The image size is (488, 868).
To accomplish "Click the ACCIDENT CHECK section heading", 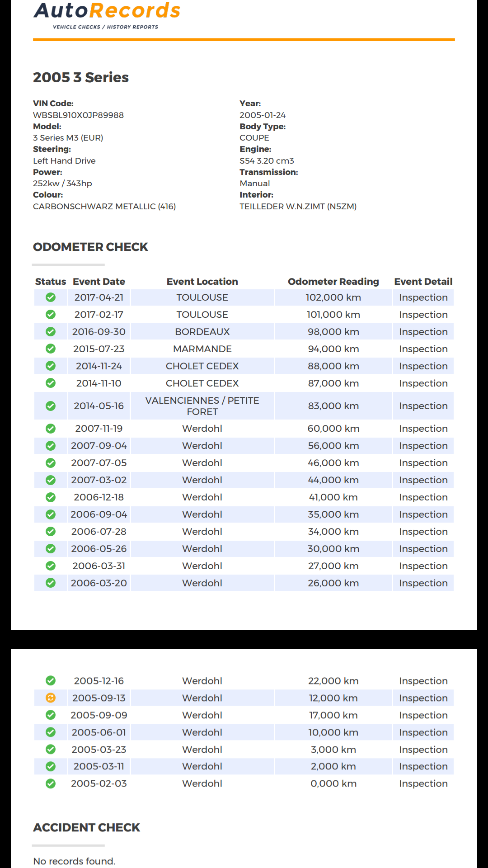I will [x=87, y=827].
